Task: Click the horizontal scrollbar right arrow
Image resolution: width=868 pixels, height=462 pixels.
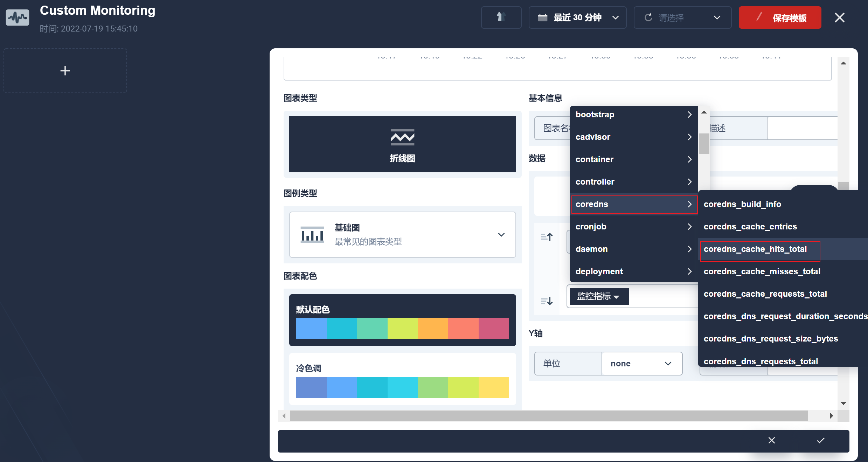Action: tap(831, 416)
